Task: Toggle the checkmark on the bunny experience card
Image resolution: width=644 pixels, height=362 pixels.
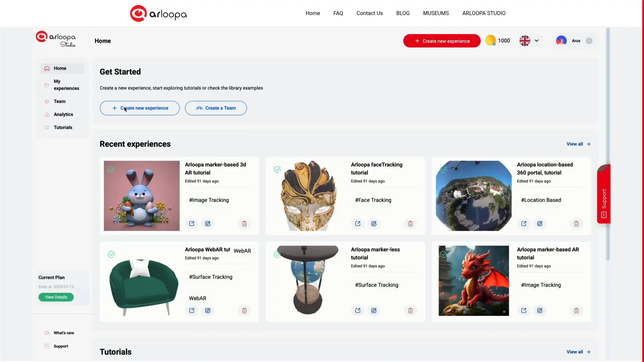Action: tap(111, 170)
